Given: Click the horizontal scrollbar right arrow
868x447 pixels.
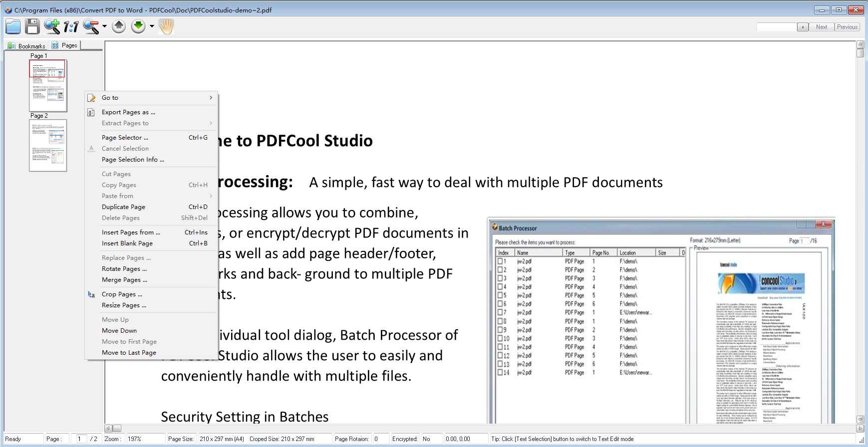Looking at the screenshot, I should pyautogui.click(x=860, y=429).
